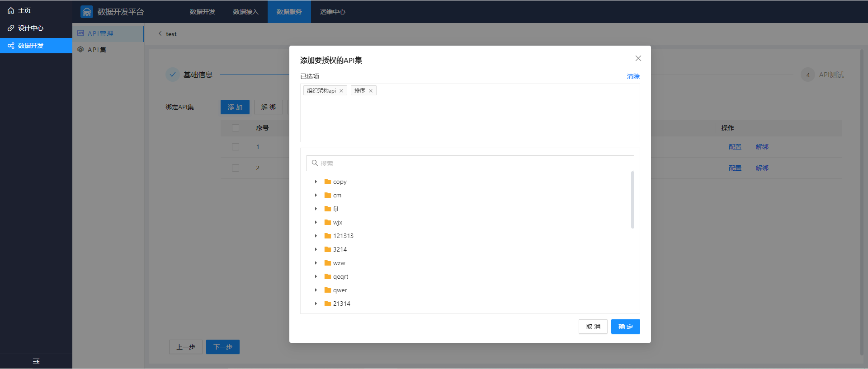Check the box for row 1
868x369 pixels.
236,147
